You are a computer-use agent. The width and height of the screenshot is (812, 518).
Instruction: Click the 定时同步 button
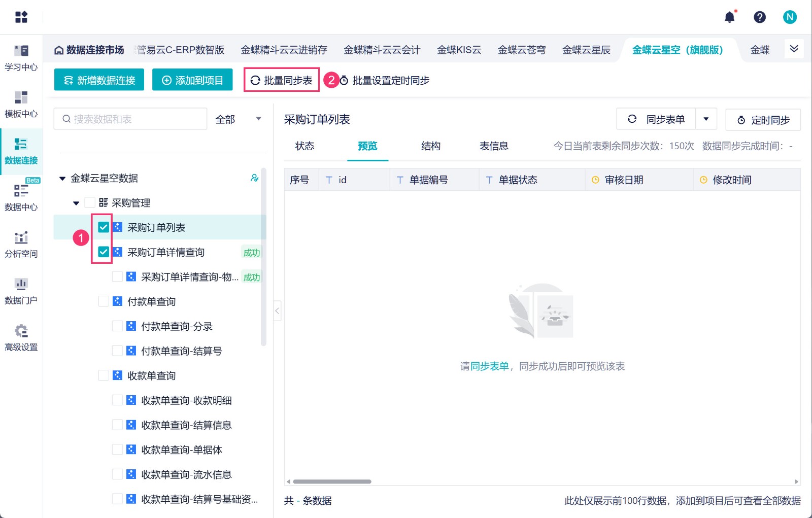click(x=763, y=120)
